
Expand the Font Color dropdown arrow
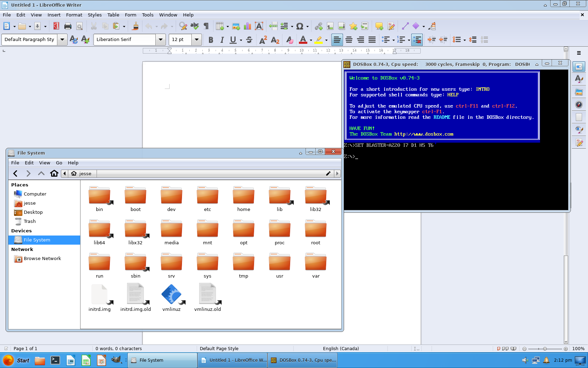click(311, 40)
